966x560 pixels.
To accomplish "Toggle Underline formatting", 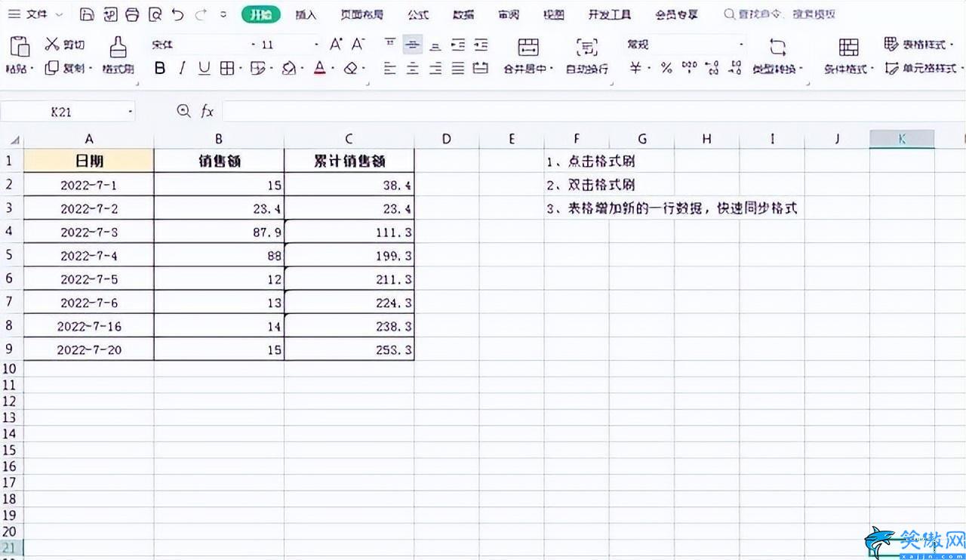I will point(204,68).
